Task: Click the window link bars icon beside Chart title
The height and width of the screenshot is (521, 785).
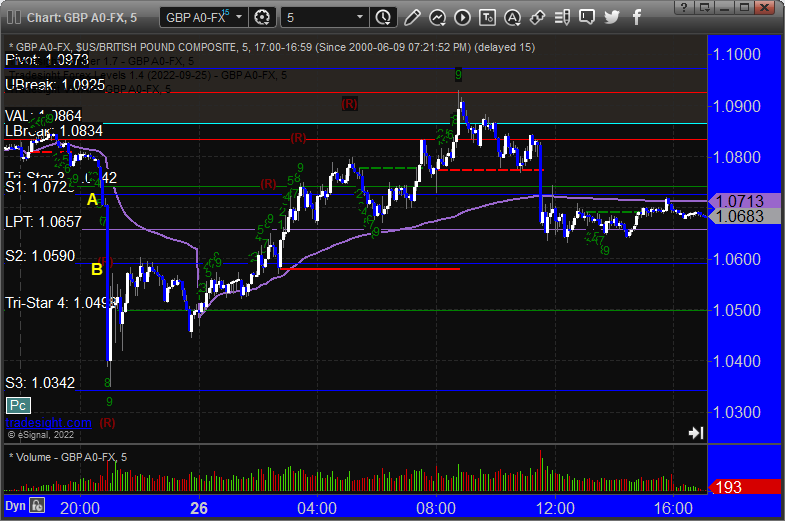Action: coord(14,18)
